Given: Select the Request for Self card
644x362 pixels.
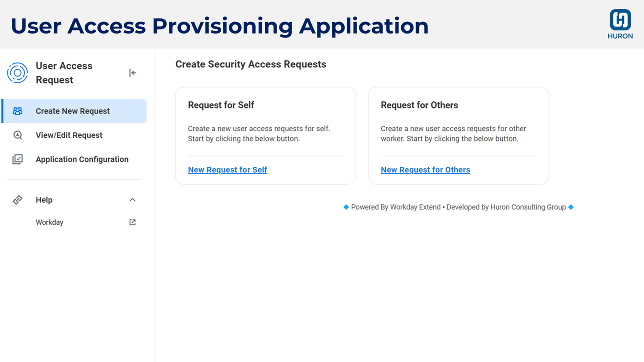Looking at the screenshot, I should click(265, 136).
